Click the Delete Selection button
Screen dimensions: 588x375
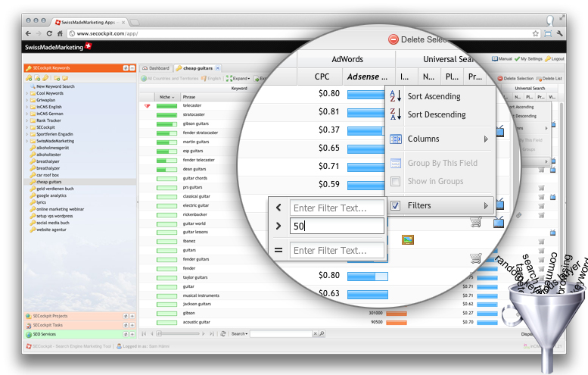[x=515, y=79]
